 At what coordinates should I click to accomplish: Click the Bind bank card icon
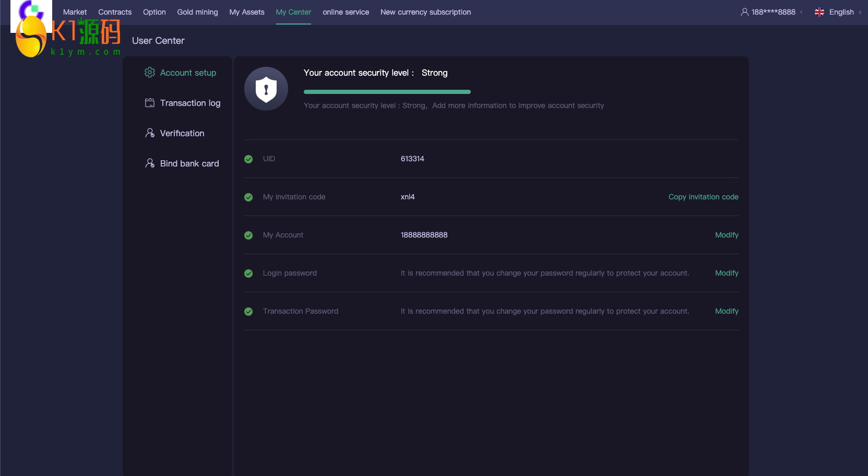click(150, 163)
